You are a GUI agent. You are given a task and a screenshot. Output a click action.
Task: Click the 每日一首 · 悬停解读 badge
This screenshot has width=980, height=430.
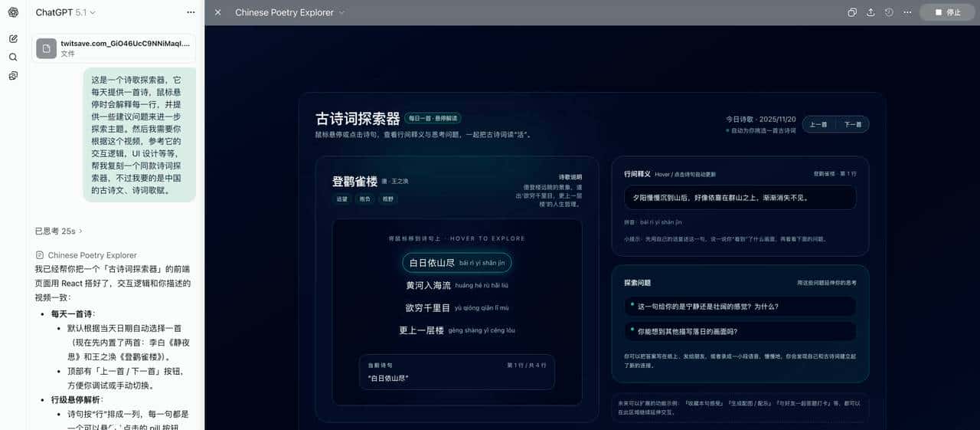(x=433, y=119)
